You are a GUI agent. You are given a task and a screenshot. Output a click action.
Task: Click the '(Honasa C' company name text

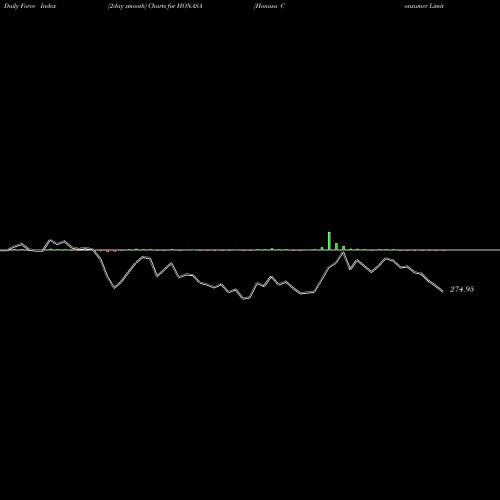click(269, 6)
